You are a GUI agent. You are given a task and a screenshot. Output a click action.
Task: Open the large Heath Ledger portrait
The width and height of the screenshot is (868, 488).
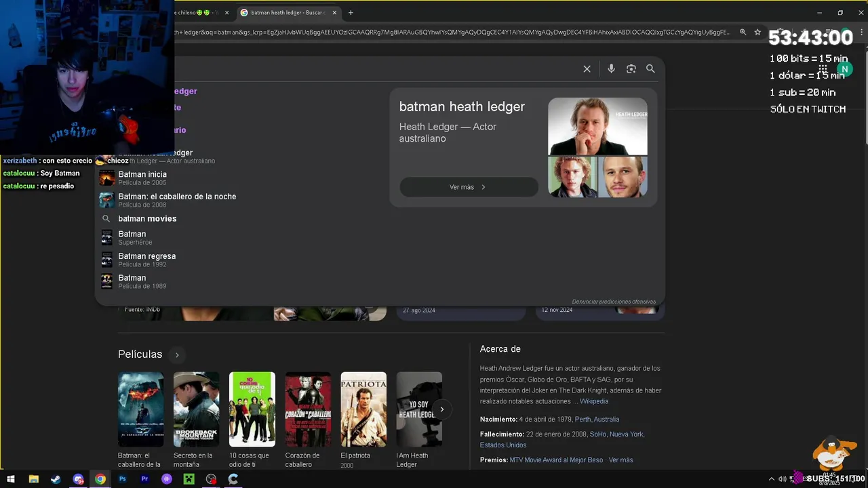[x=597, y=127]
